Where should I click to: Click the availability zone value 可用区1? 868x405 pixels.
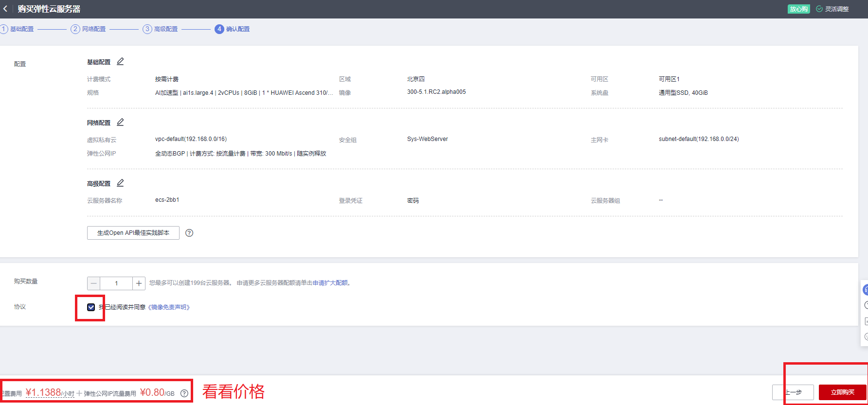tap(669, 79)
